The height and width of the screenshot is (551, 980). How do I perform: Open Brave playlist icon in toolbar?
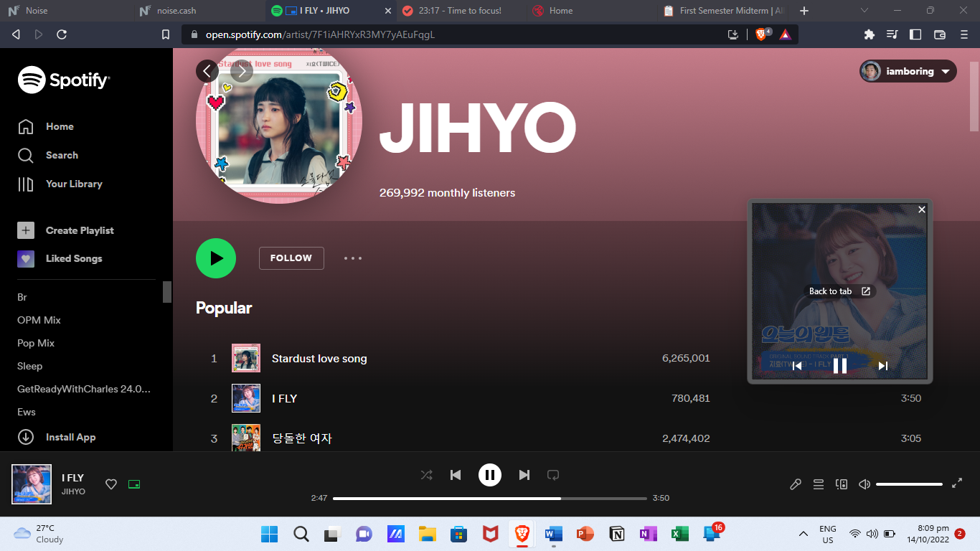coord(892,34)
